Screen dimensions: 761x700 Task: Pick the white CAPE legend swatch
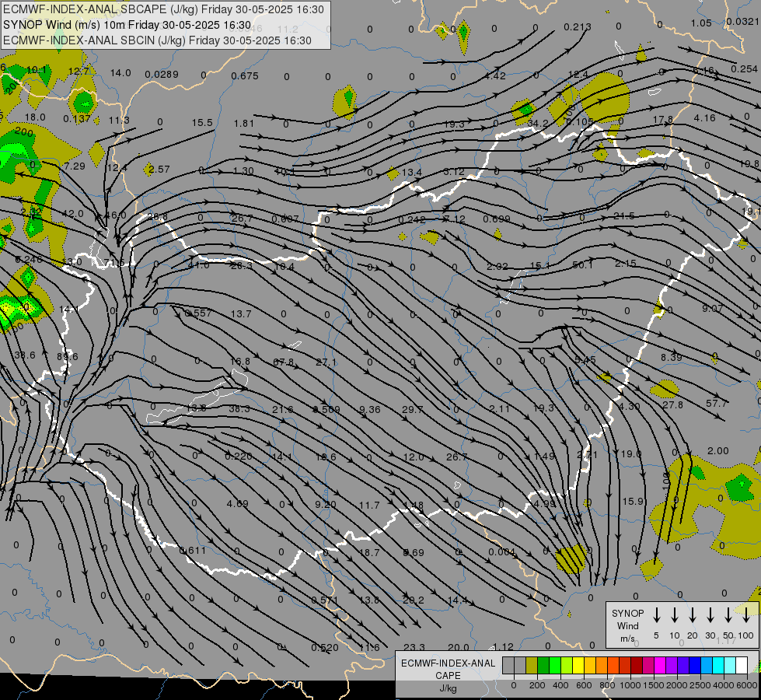(741, 666)
